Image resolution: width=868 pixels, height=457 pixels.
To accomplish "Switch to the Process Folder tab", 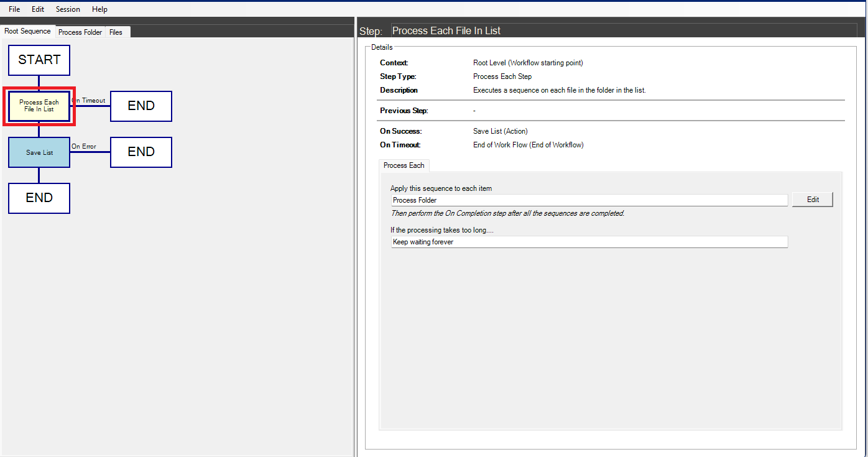I will pyautogui.click(x=80, y=32).
